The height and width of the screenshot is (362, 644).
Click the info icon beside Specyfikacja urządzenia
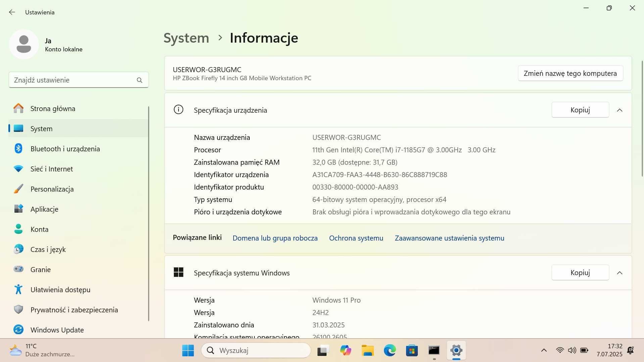pos(179,109)
